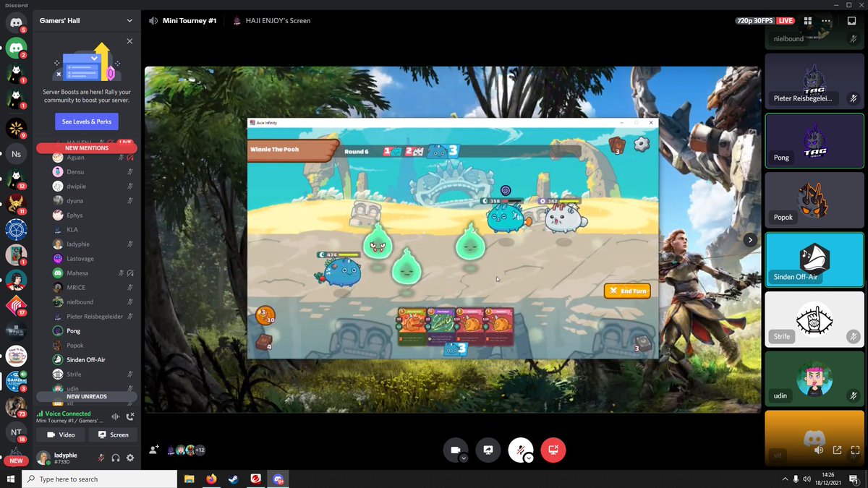Open the server icon with 73 mentions
The height and width of the screenshot is (488, 868).
(x=16, y=406)
